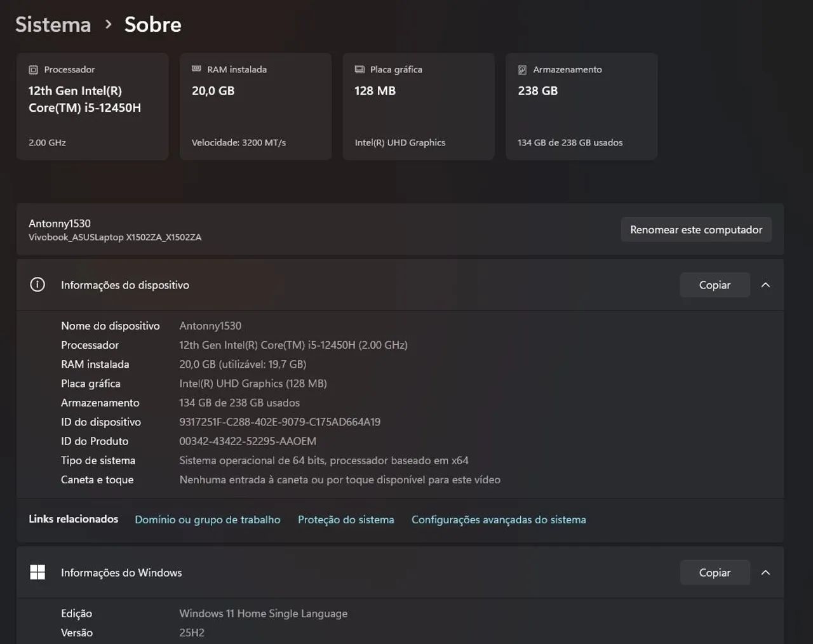Click the version value 25H2
The width and height of the screenshot is (813, 644).
click(192, 633)
